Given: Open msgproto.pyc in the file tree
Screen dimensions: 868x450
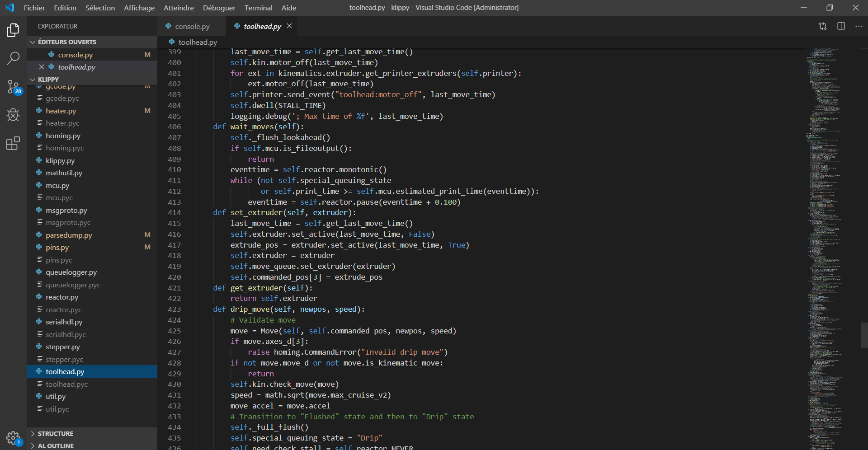Looking at the screenshot, I should 92,223.
